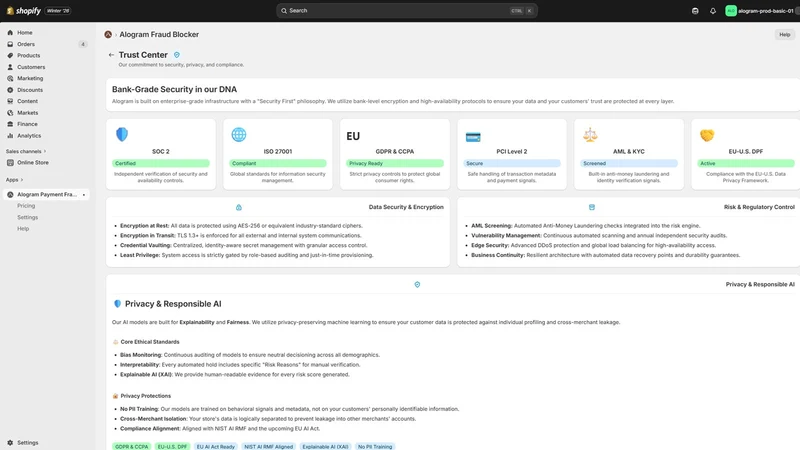Click the Markets globe icon
The image size is (800, 450).
point(10,113)
